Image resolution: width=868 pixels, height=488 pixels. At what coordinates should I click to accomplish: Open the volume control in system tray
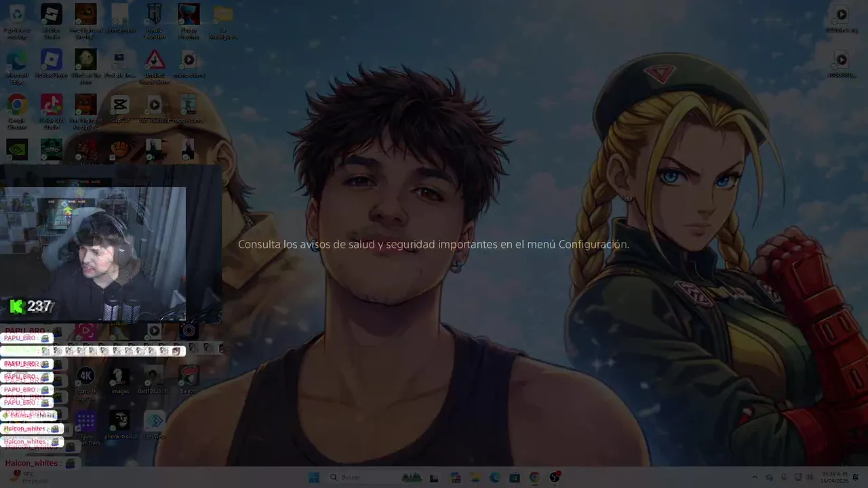click(x=810, y=477)
